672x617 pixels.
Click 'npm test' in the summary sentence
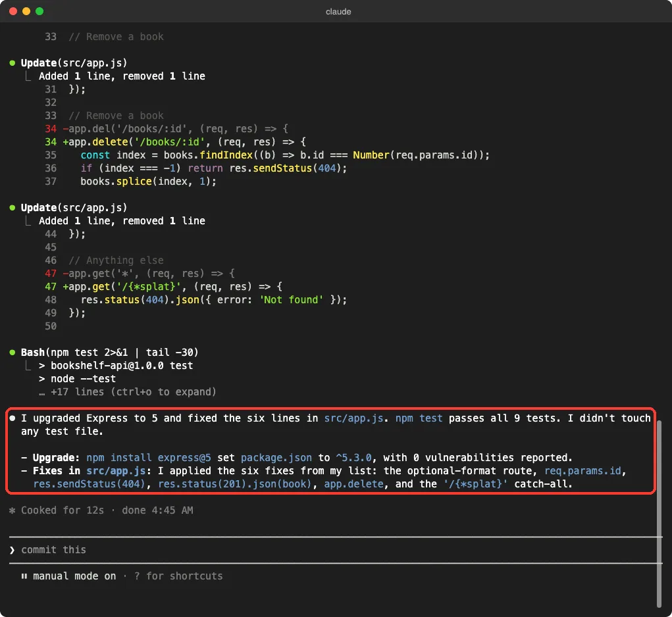419,418
